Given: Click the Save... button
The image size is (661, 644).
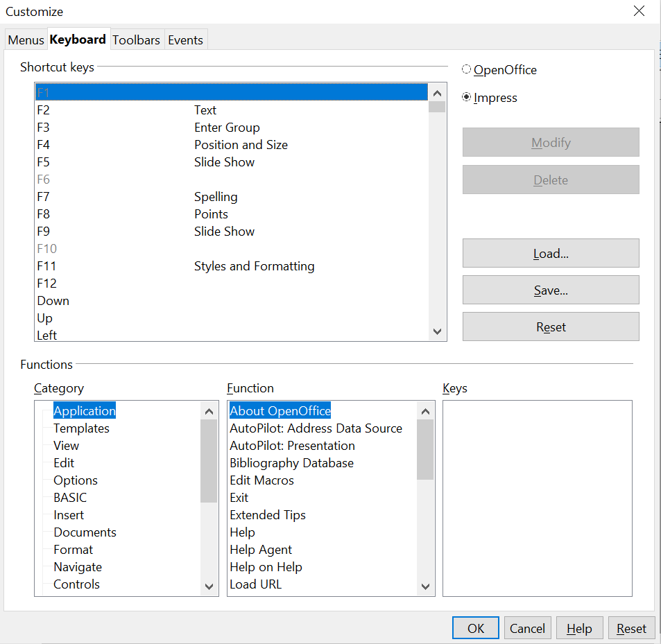Looking at the screenshot, I should click(551, 290).
